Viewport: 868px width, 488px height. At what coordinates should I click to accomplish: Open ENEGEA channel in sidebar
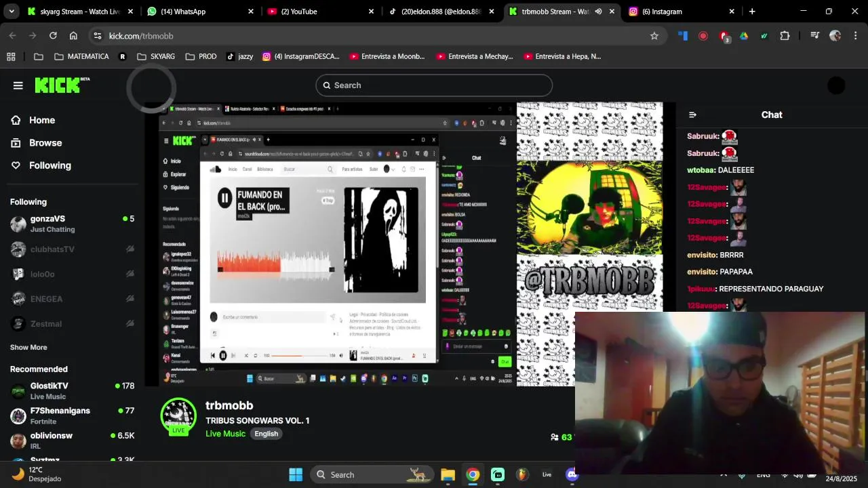(x=72, y=299)
